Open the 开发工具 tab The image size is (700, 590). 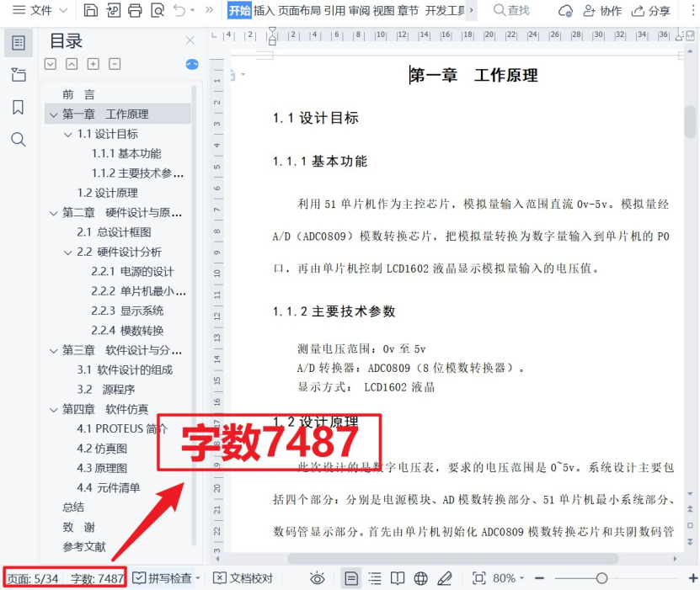coord(445,10)
